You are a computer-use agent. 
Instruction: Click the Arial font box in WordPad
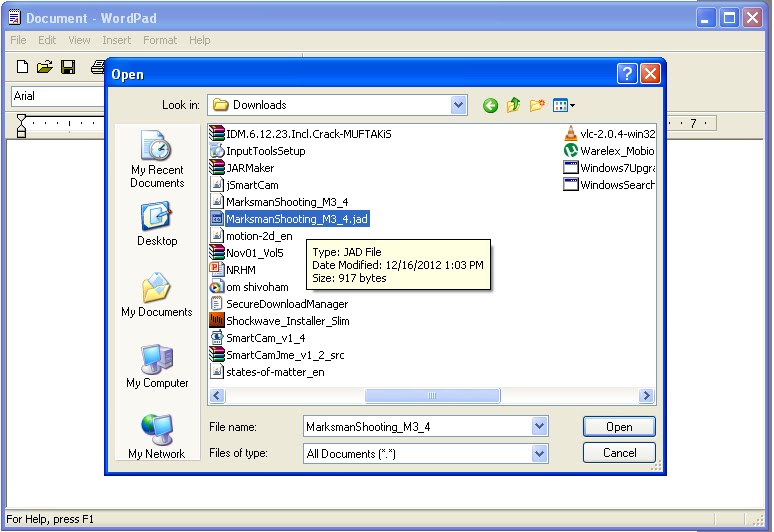point(58,96)
